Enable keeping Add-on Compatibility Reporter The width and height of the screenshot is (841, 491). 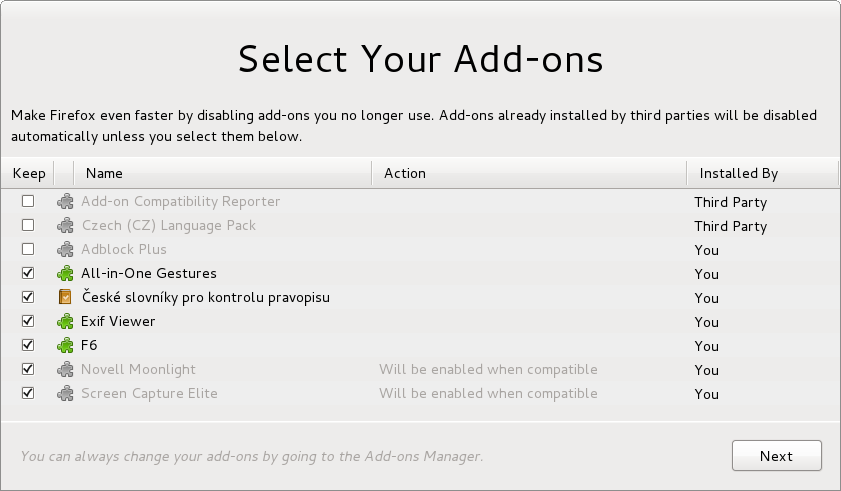[28, 201]
